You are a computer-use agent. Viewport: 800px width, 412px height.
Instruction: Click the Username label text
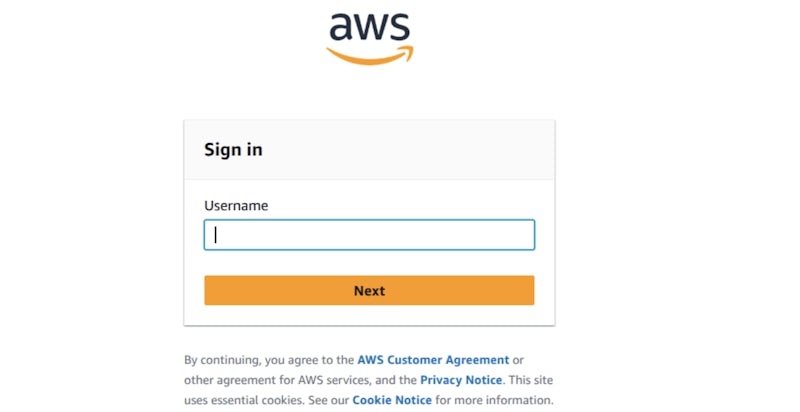236,206
